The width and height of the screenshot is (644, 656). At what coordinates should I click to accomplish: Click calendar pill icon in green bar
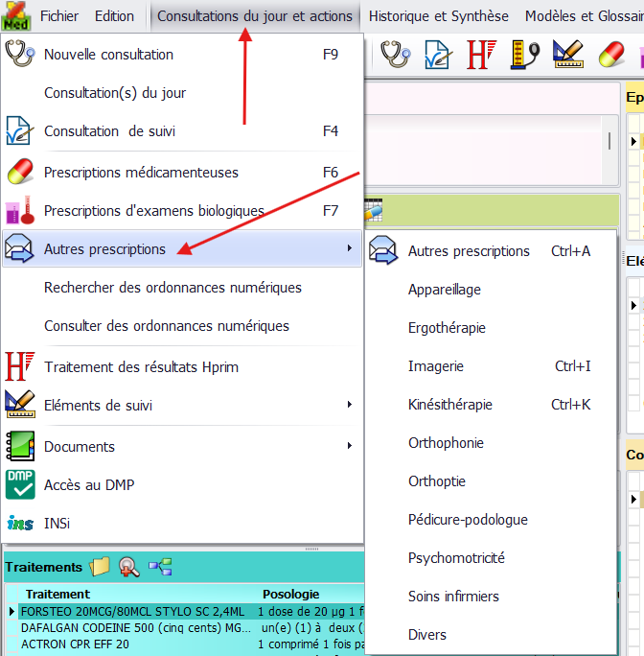374,210
